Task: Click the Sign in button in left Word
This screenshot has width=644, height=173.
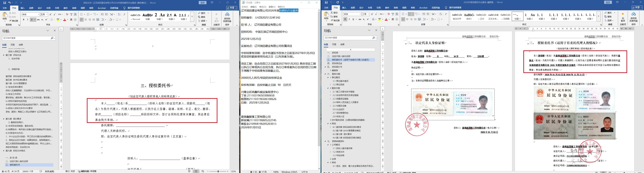Action: point(202,3)
